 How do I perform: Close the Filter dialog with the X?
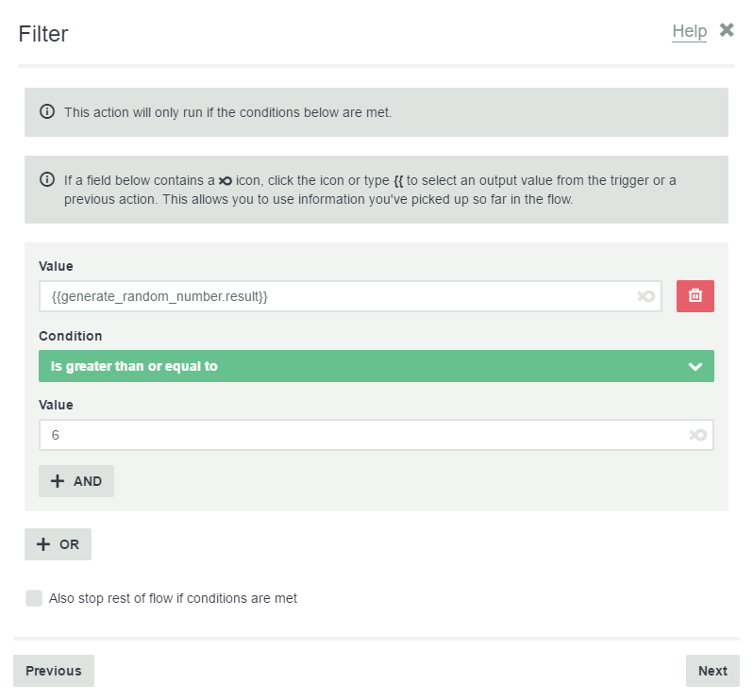point(727,30)
